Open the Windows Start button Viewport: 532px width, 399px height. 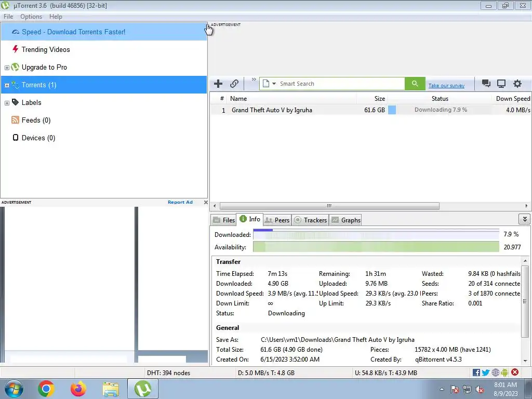[x=14, y=389]
